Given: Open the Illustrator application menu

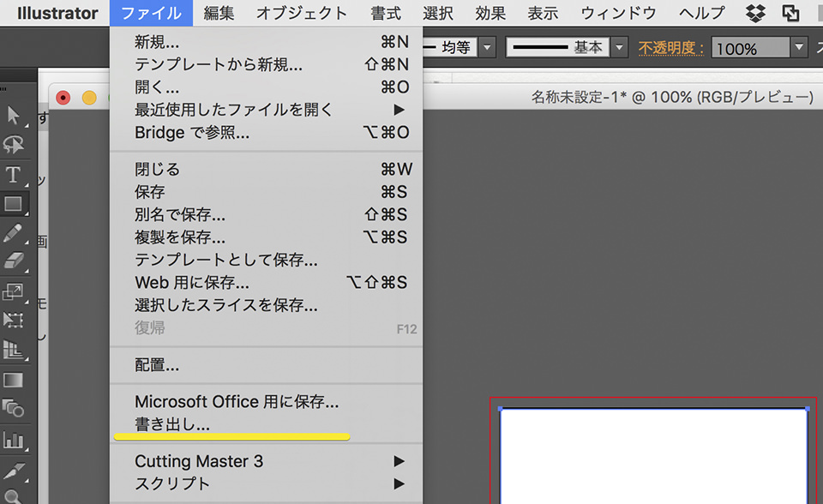Looking at the screenshot, I should pyautogui.click(x=57, y=13).
